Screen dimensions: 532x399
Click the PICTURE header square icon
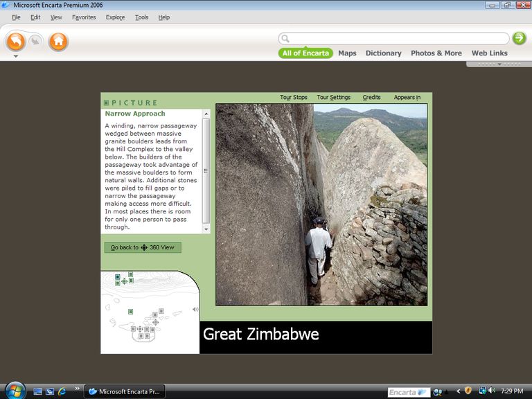[x=106, y=103]
